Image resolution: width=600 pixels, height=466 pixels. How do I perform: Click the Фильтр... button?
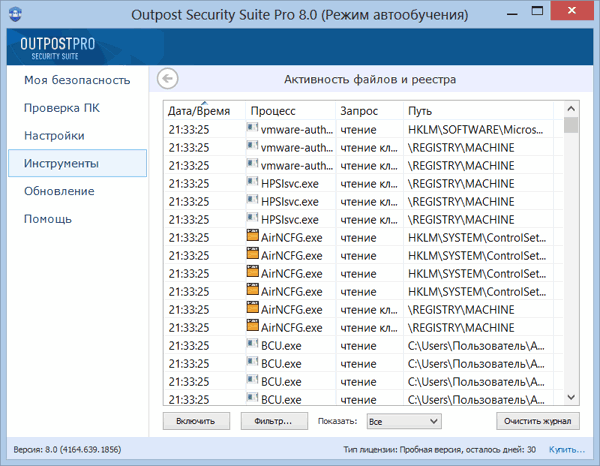click(x=274, y=422)
